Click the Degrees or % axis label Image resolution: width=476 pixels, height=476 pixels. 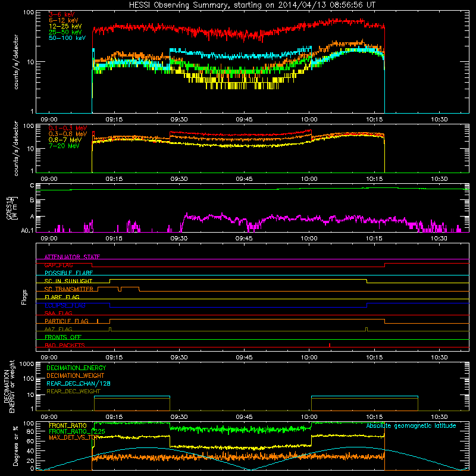pos(15,446)
